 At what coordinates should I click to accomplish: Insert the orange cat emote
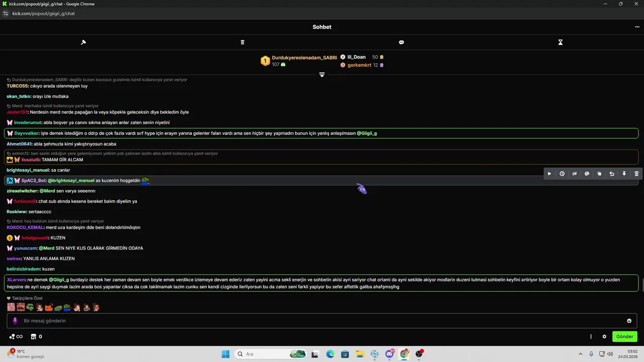click(x=49, y=307)
